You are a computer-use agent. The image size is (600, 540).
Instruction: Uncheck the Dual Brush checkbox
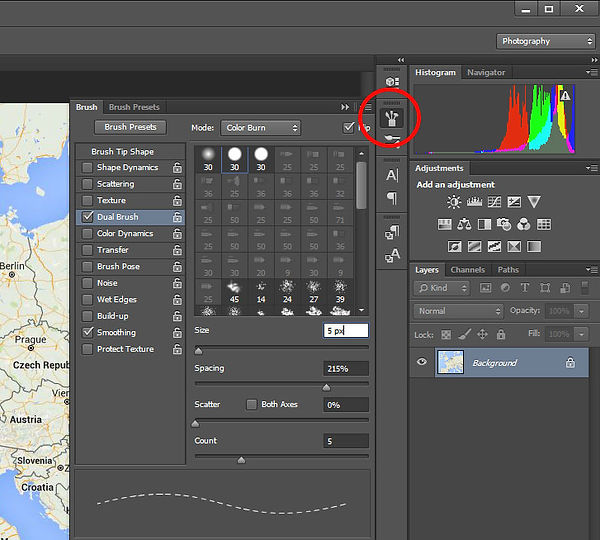[88, 217]
